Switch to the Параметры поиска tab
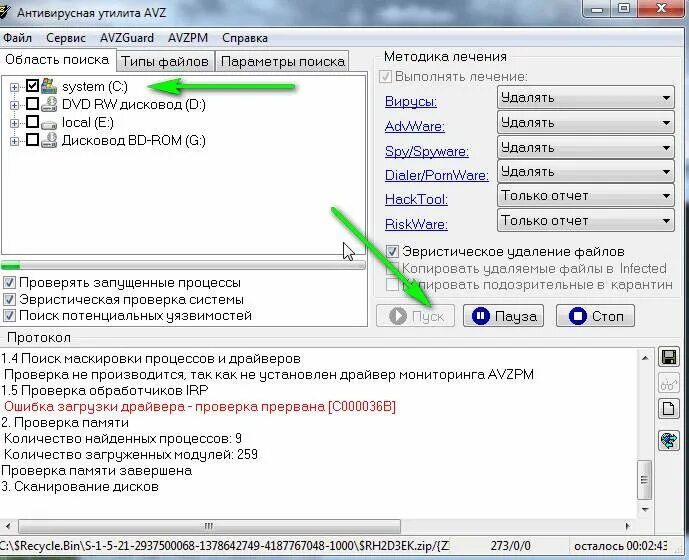The height and width of the screenshot is (560, 689). pos(283,62)
